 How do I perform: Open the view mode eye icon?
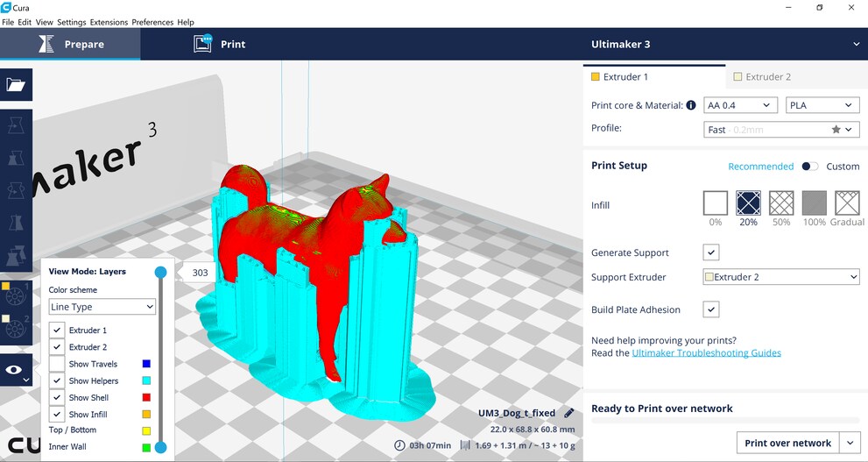point(16,370)
